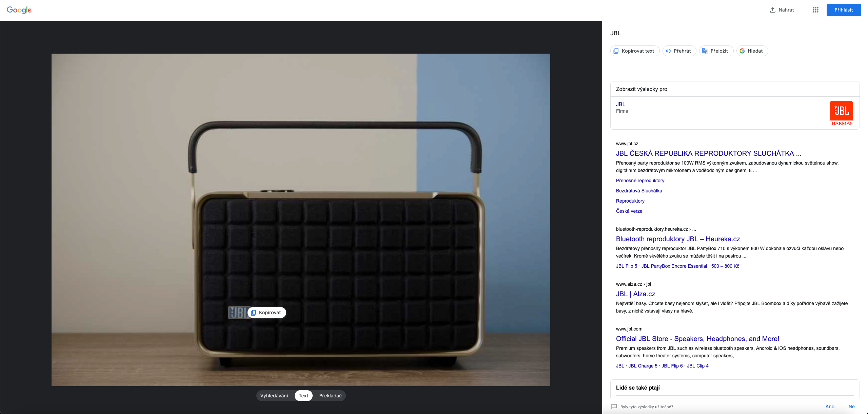This screenshot has height=414, width=868.
Task: Click the JBL Harman logo thumbnail
Action: pyautogui.click(x=841, y=113)
